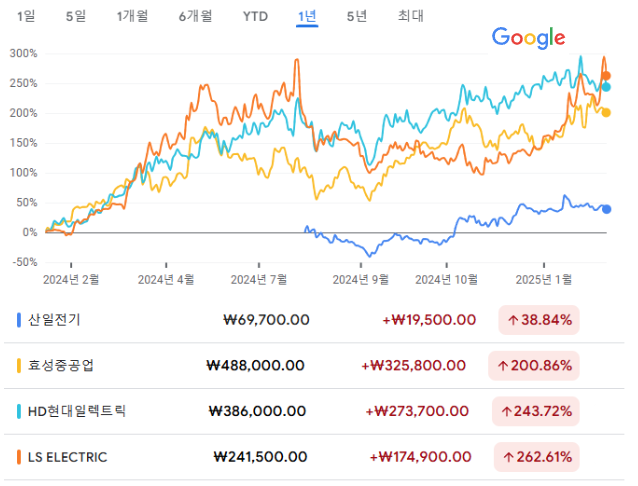Click the ₩241,500.00 price value
This screenshot has width=638, height=486.
(260, 457)
